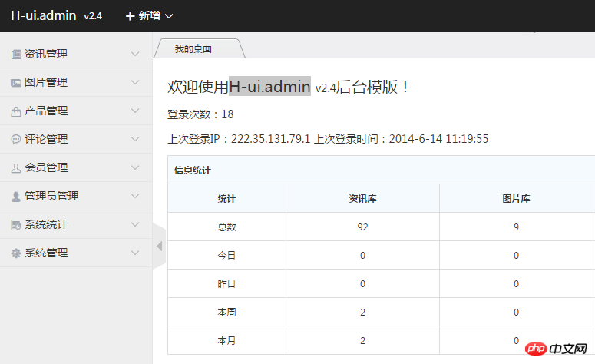The height and width of the screenshot is (364, 595).
Task: Open the 产品管理 menu item
Action: coord(76,111)
